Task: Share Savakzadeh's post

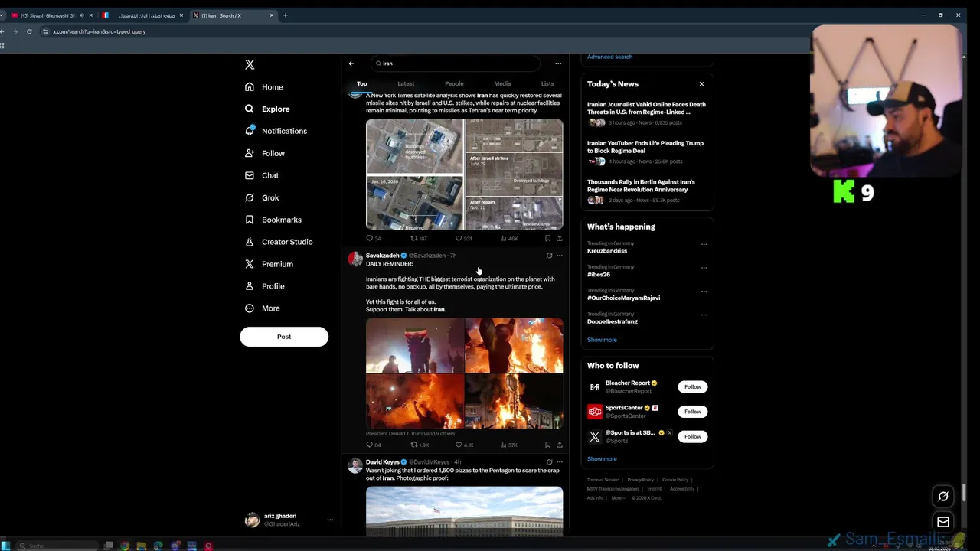Action: click(x=560, y=445)
